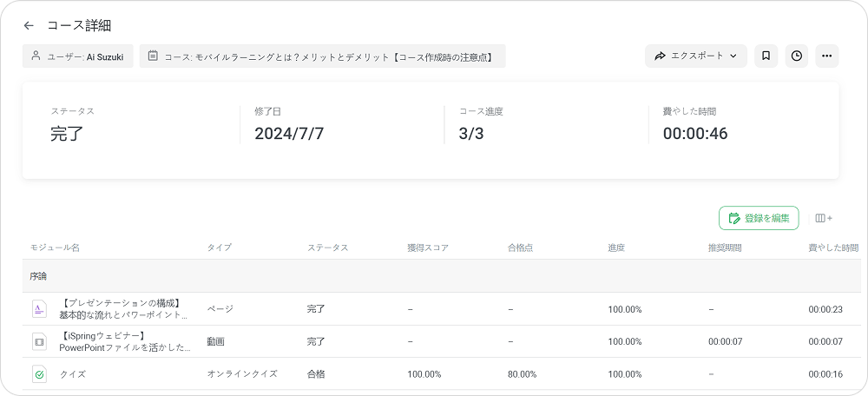Select the ユーザー: Ai Suzuki filter chip
Screen dimensions: 868x396
(x=78, y=56)
